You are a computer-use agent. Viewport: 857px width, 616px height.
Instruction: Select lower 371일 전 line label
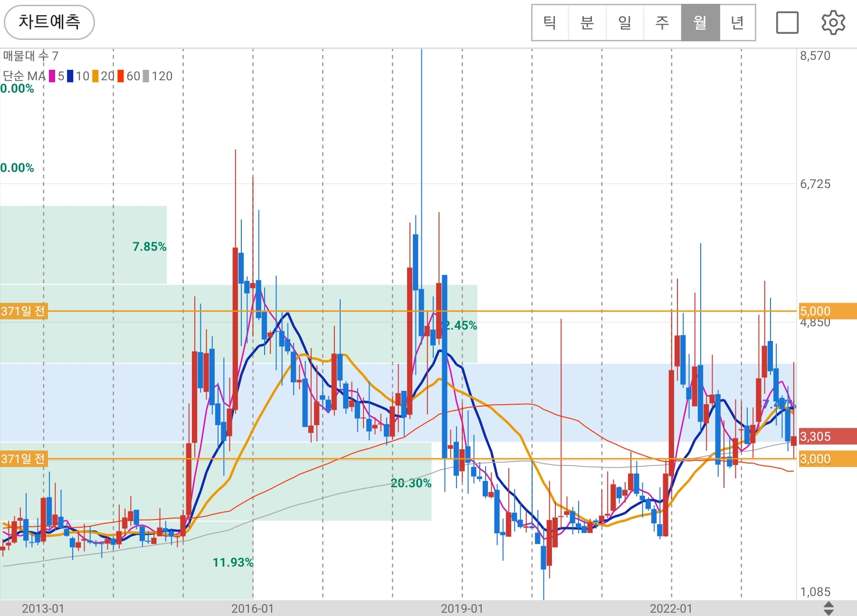(23, 459)
